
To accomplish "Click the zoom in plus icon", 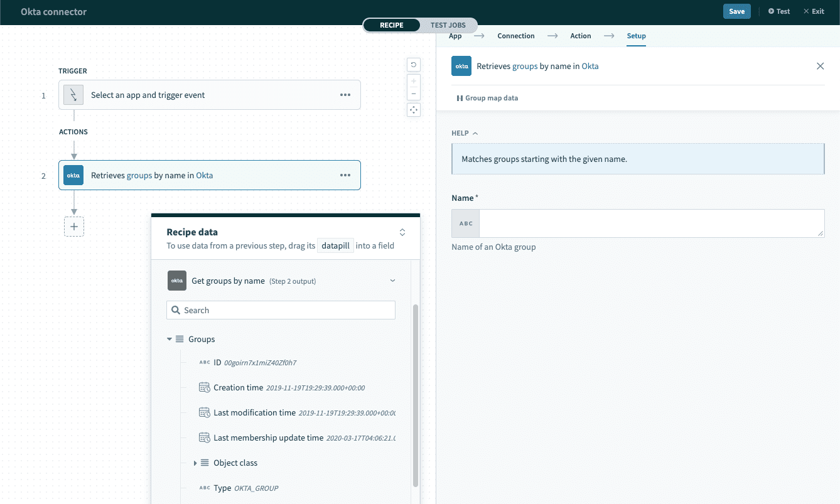I will 413,81.
